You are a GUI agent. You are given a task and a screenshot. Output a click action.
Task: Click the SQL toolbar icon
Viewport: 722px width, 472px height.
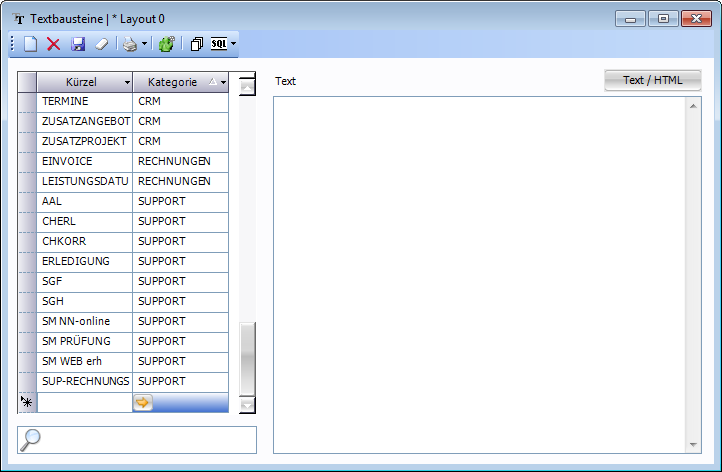pos(219,44)
